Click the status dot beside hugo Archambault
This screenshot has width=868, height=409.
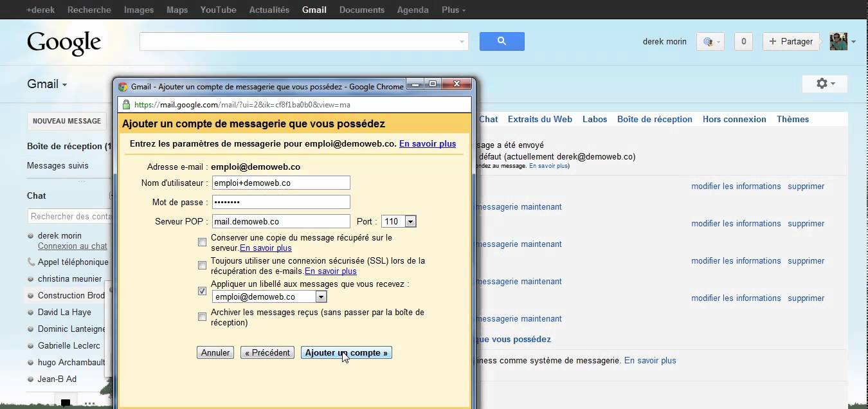31,363
